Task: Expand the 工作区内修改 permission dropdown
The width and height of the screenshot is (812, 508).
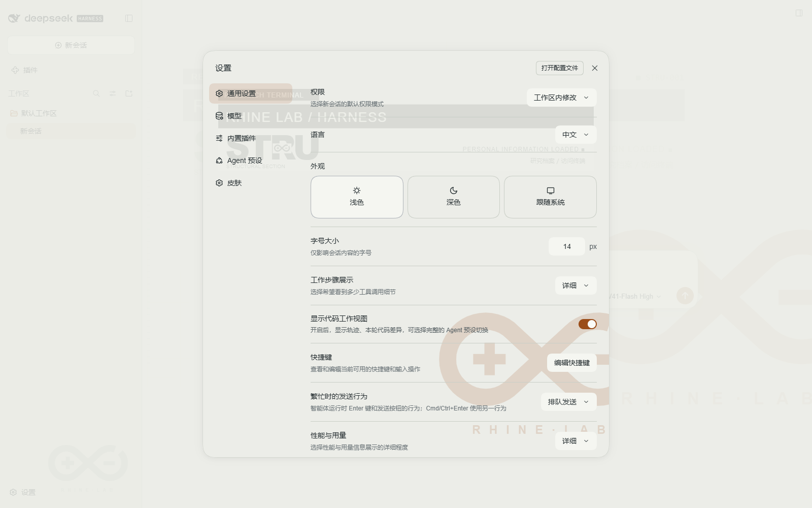Action: [x=561, y=98]
